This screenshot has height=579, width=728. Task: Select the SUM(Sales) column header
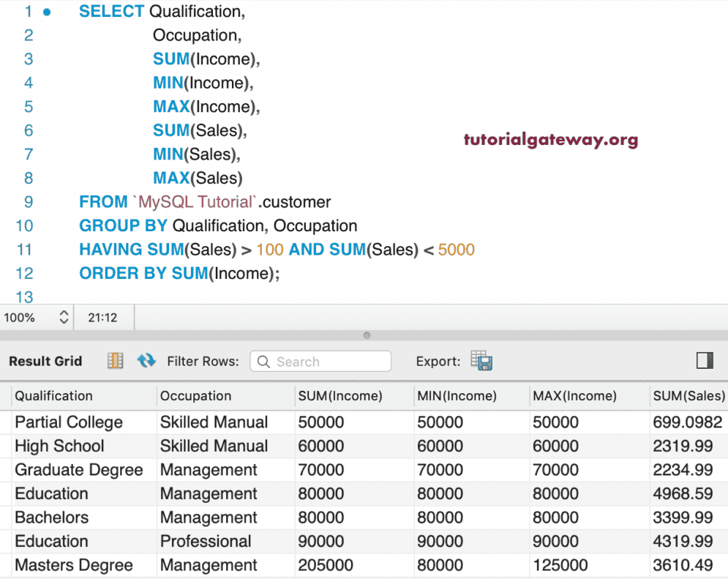click(x=688, y=396)
